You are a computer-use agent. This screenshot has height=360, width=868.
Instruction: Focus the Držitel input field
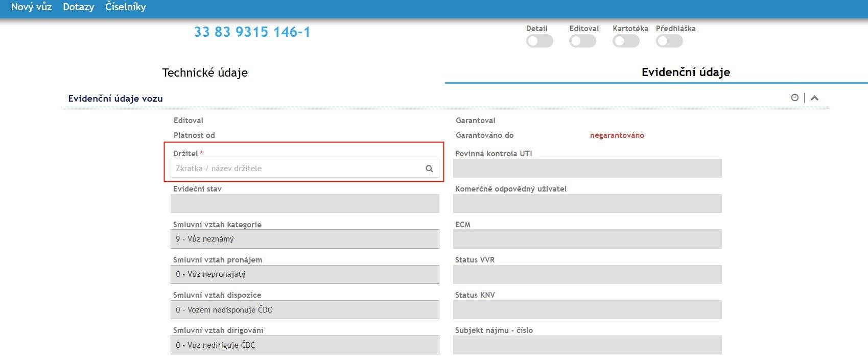[x=296, y=169]
